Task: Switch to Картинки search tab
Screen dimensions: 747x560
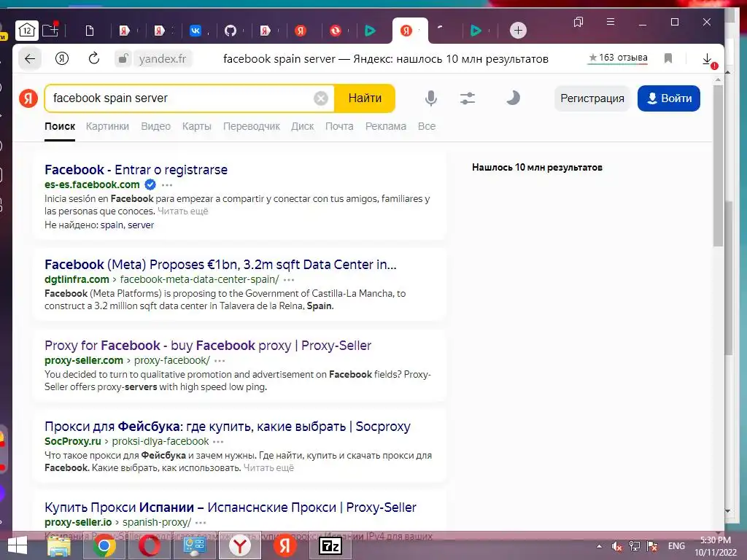Action: point(107,126)
